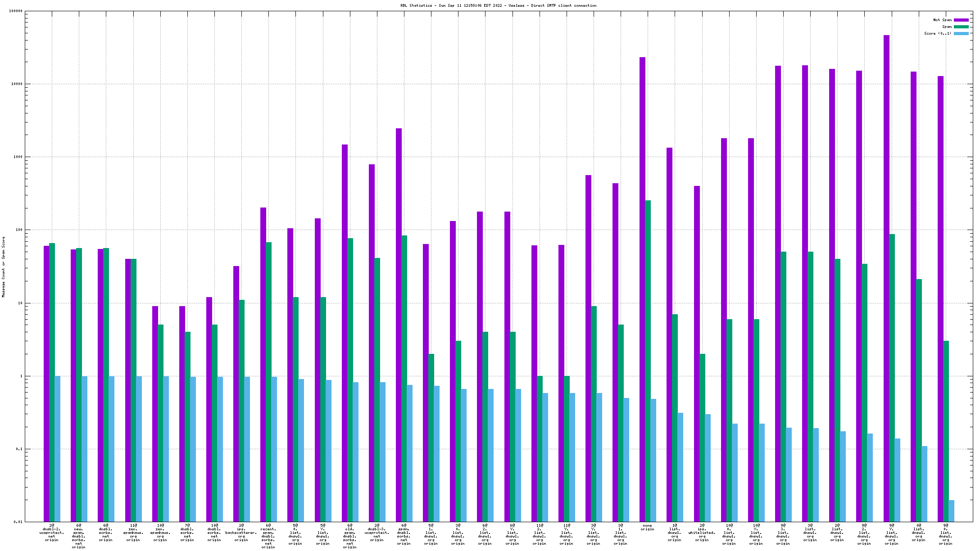980x551 pixels.
Task: Click the "Score (0..1)" legend label
Action: click(938, 34)
